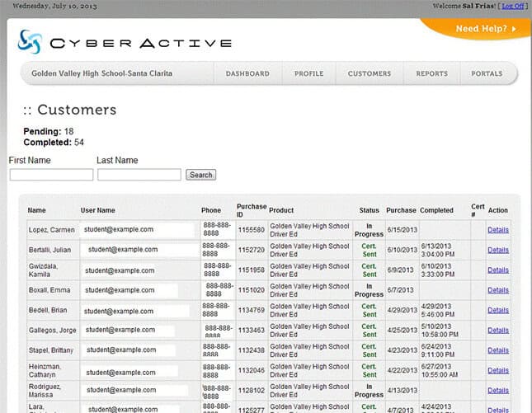Select the name Stapel, Brittany
The height and width of the screenshot is (413, 532).
tap(51, 350)
